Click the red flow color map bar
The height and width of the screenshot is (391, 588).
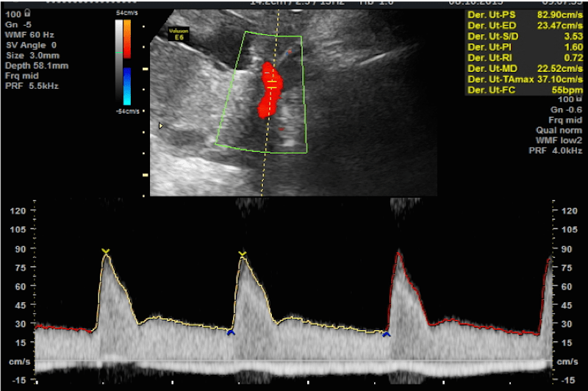pos(126,40)
